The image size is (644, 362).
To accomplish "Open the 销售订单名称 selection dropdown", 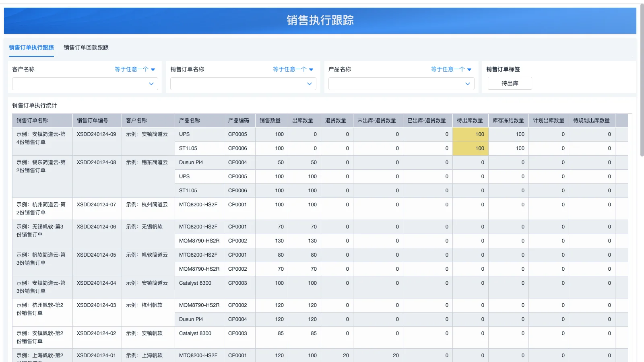I will coord(243,84).
